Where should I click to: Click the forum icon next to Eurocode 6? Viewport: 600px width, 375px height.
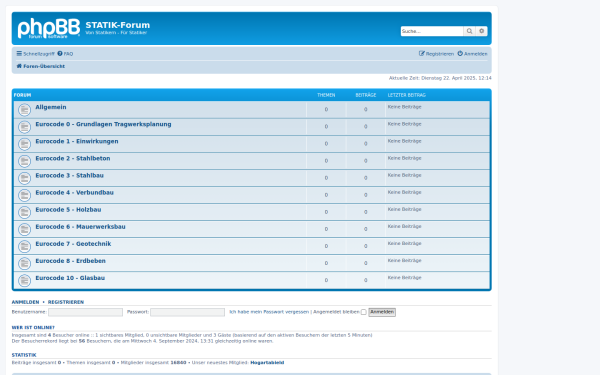(x=24, y=230)
